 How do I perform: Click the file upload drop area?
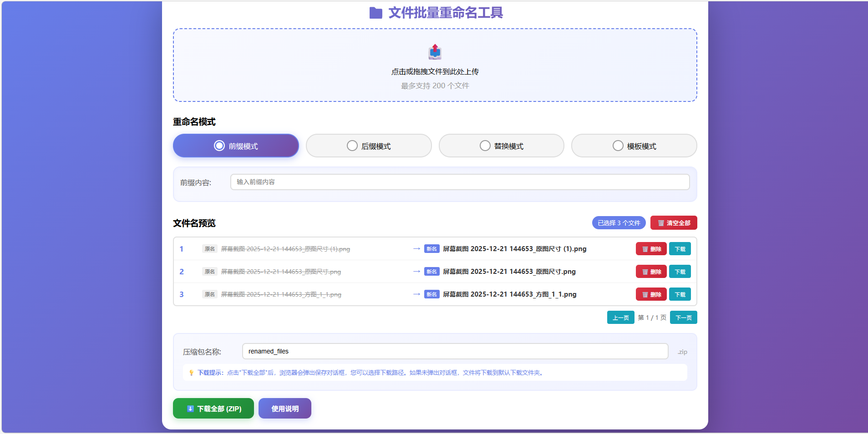(x=434, y=65)
